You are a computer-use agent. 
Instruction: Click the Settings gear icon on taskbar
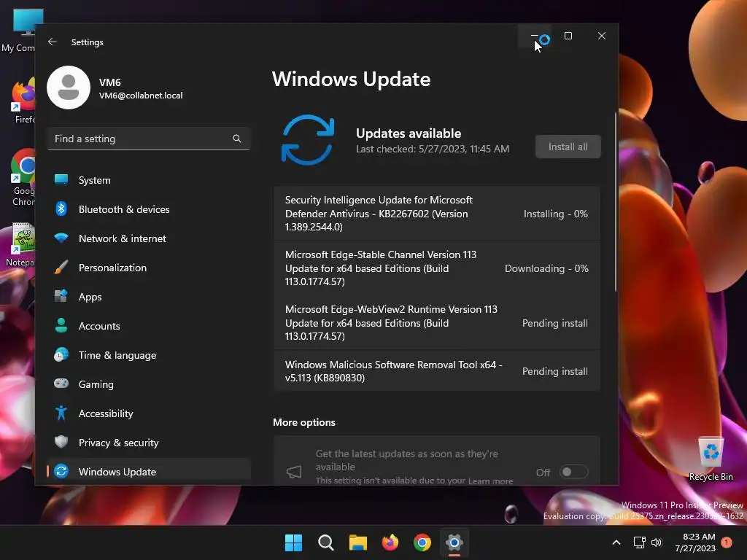tap(454, 542)
